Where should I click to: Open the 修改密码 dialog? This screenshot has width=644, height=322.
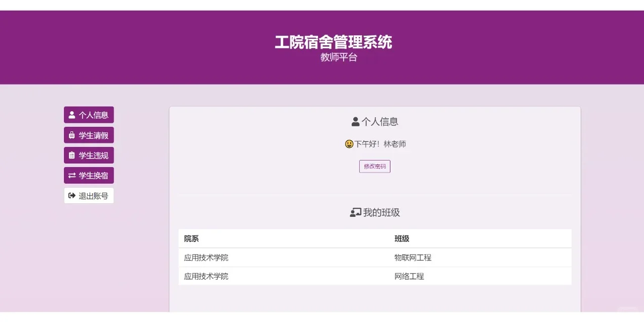coord(374,166)
